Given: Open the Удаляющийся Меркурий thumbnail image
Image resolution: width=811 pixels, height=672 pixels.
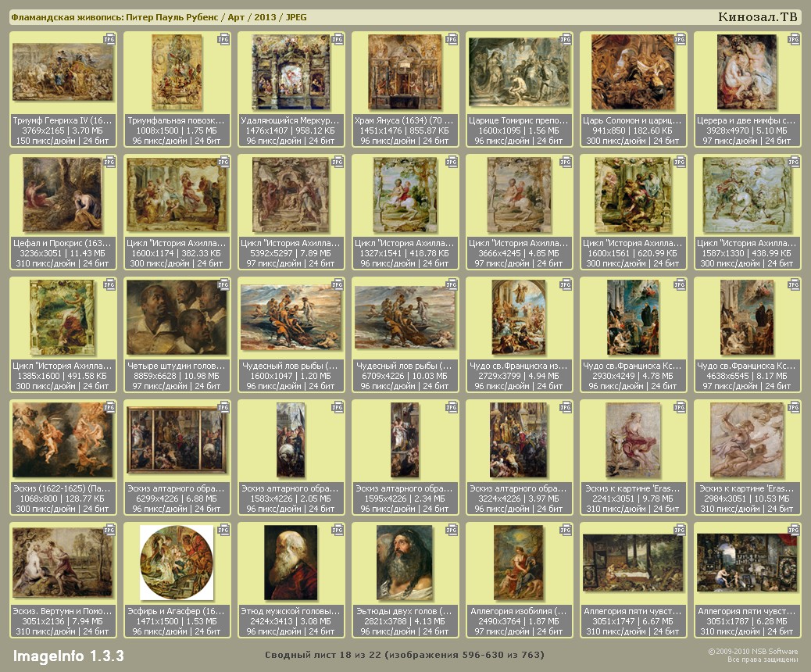Looking at the screenshot, I should click(x=291, y=72).
